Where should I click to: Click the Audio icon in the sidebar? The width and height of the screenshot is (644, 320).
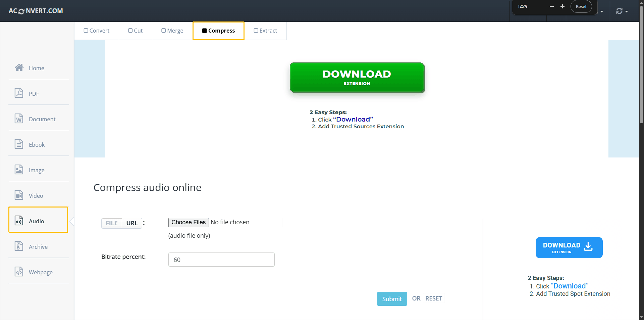(19, 221)
